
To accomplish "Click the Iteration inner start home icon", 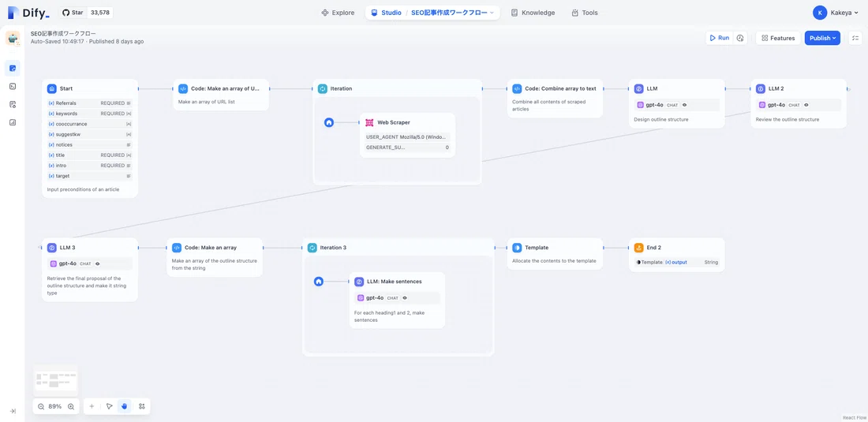I will point(329,123).
